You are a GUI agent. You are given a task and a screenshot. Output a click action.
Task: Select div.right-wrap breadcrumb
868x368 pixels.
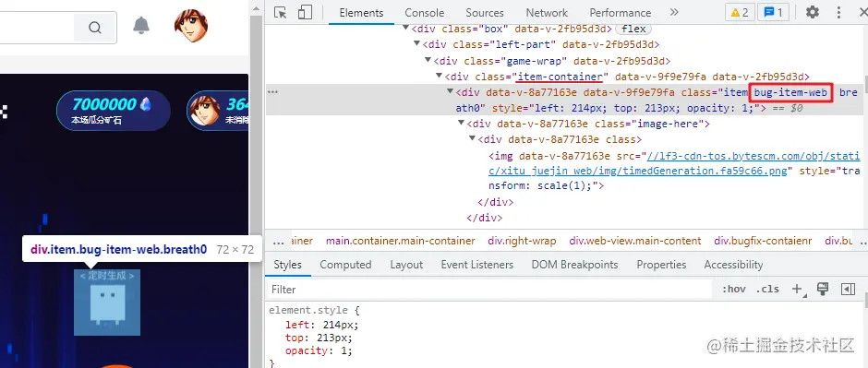[x=522, y=241]
